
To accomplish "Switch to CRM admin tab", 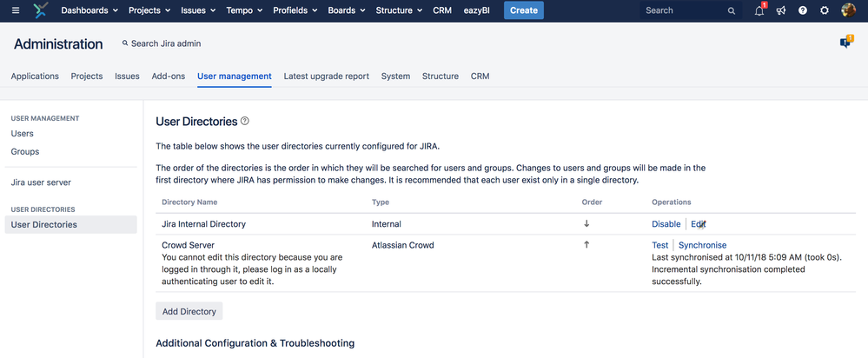I will coord(480,76).
